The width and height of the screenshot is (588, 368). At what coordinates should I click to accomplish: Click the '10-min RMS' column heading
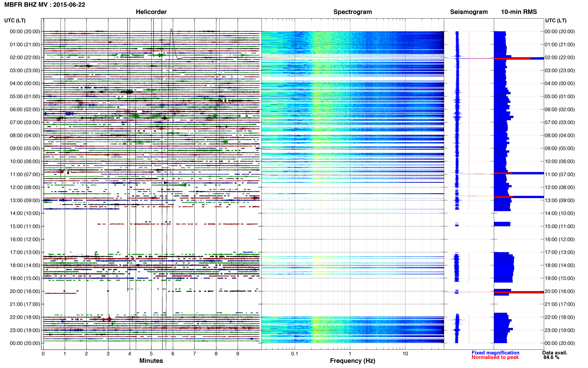(x=519, y=12)
